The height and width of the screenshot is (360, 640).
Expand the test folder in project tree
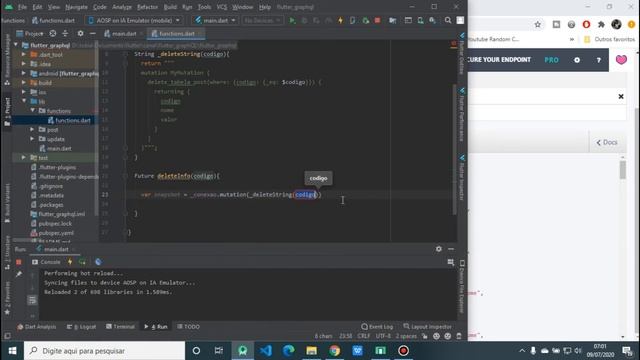click(x=24, y=158)
